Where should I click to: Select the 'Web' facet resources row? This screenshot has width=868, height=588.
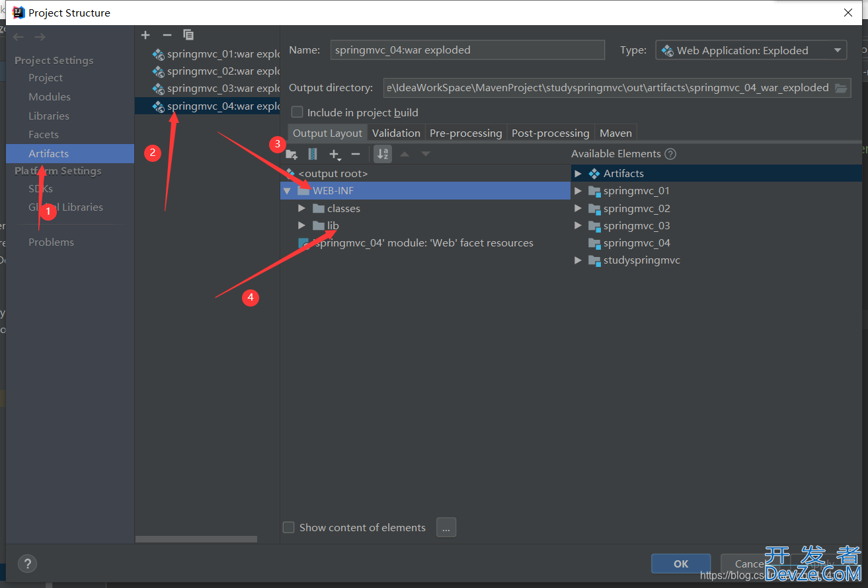point(425,243)
